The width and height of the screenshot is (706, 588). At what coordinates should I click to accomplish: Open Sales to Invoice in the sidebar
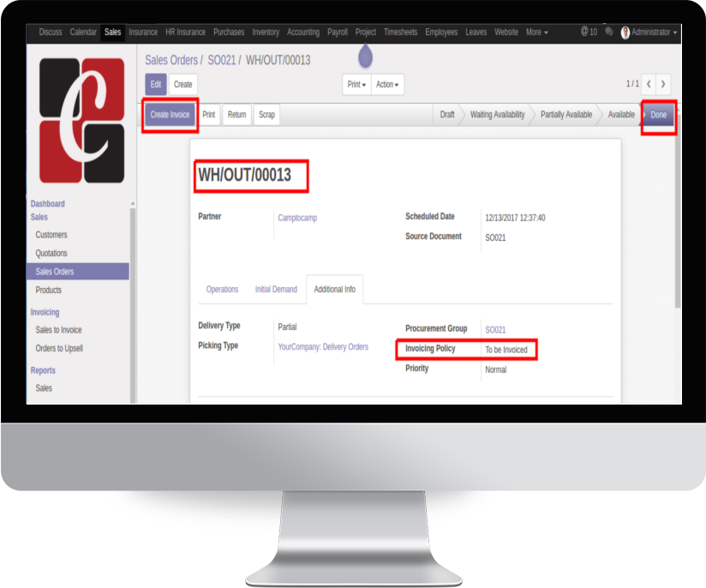(x=58, y=330)
